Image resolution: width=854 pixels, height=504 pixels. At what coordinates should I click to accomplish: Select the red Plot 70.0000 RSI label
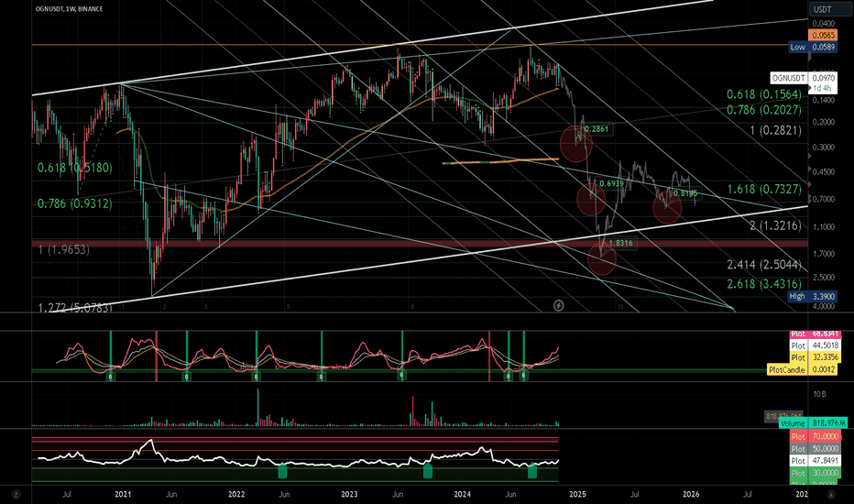pos(815,436)
